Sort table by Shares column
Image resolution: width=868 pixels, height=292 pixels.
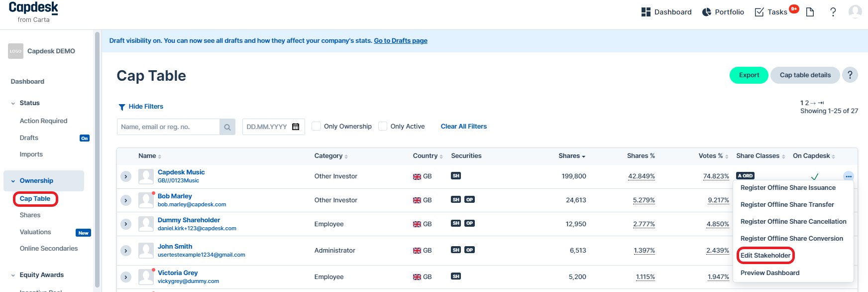tap(572, 156)
